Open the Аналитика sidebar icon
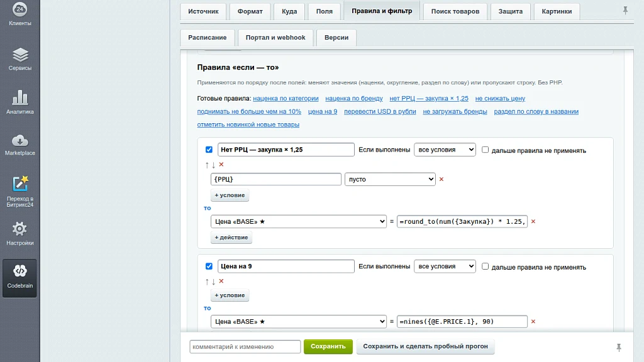644x362 pixels. 19,102
